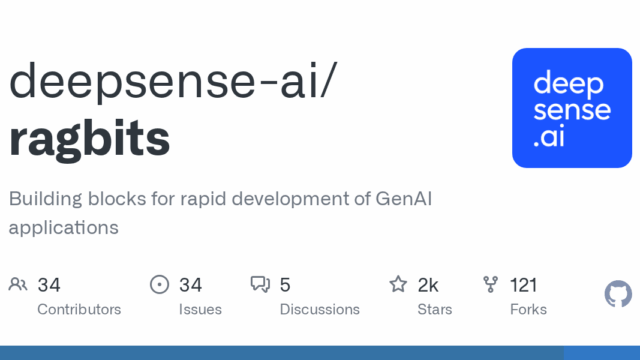
Task: Click the Building blocks description text
Action: tap(220, 213)
